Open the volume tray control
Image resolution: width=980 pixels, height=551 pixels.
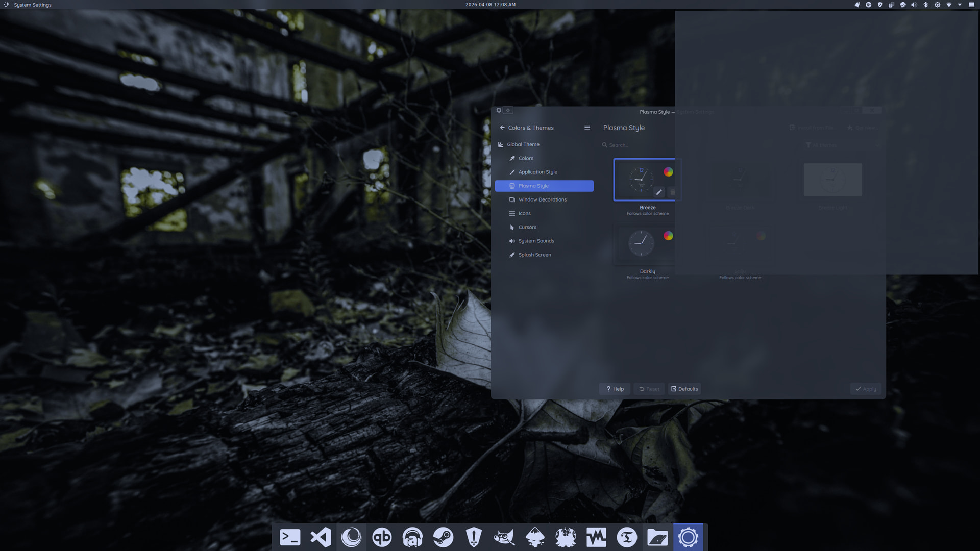click(x=914, y=5)
